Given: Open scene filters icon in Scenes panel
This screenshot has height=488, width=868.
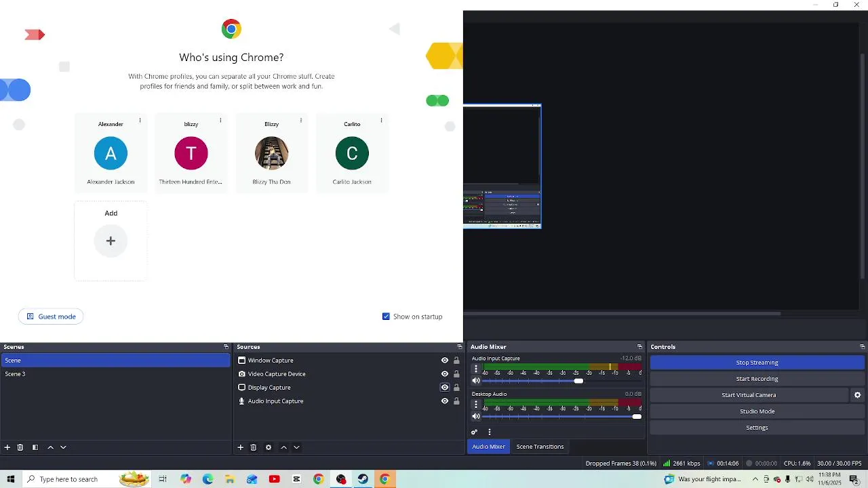Looking at the screenshot, I should [x=35, y=447].
